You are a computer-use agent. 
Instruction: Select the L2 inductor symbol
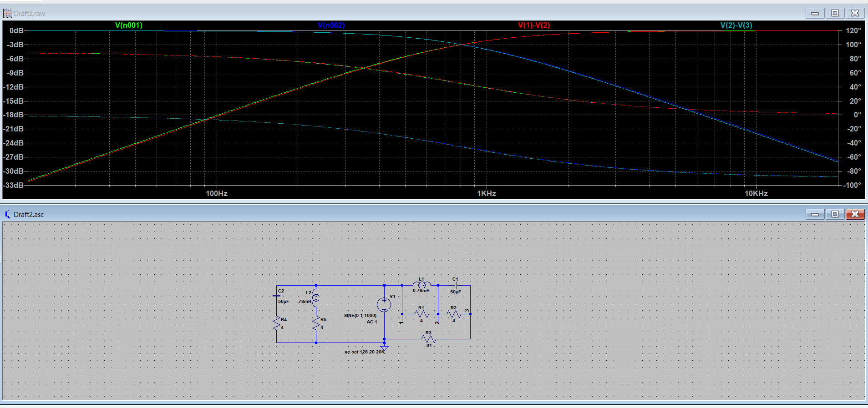pyautogui.click(x=316, y=298)
